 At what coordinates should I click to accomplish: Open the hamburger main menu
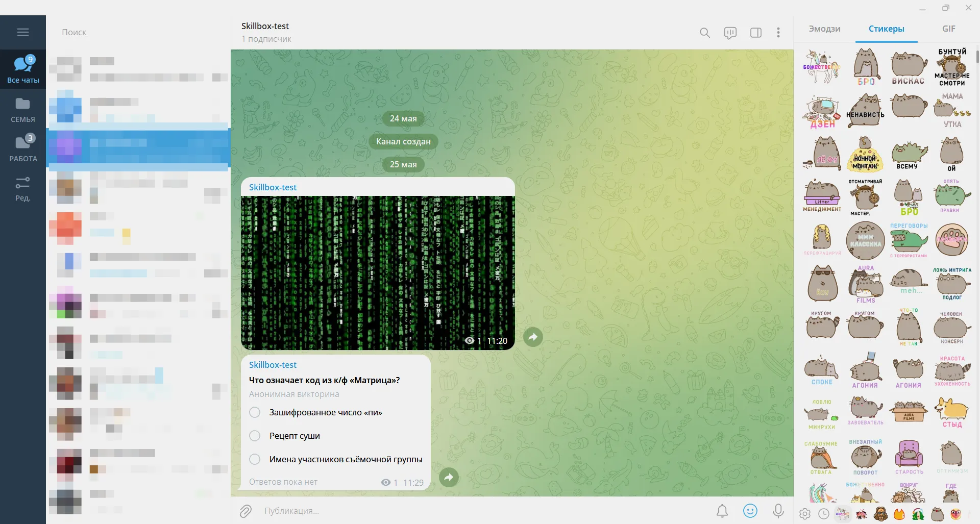(x=23, y=32)
